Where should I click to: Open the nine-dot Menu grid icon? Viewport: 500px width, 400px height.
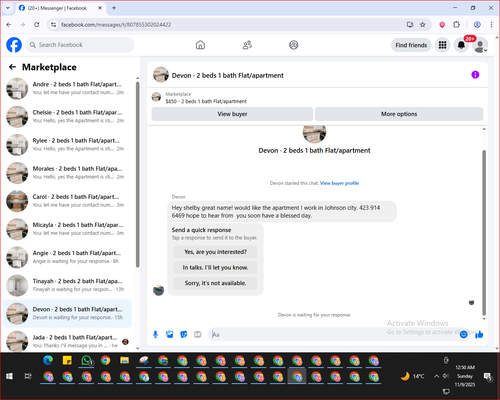tap(442, 45)
